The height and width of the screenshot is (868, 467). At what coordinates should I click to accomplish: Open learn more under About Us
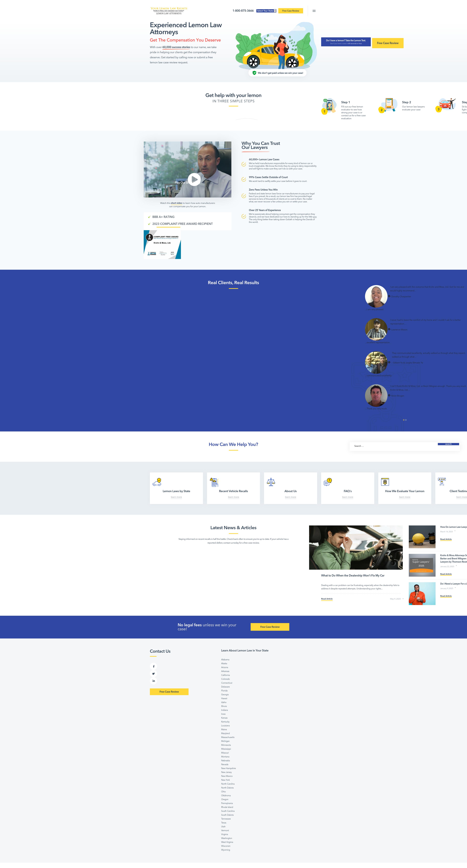tap(290, 497)
